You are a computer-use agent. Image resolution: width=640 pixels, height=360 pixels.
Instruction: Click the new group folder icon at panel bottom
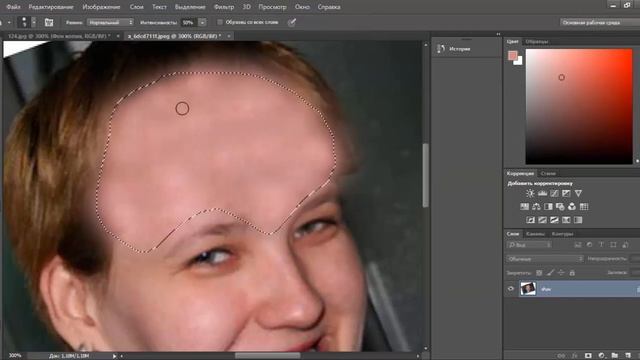[615, 356]
